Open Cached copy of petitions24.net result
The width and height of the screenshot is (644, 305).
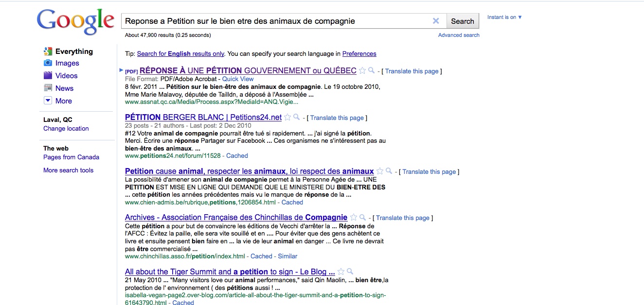click(x=237, y=156)
